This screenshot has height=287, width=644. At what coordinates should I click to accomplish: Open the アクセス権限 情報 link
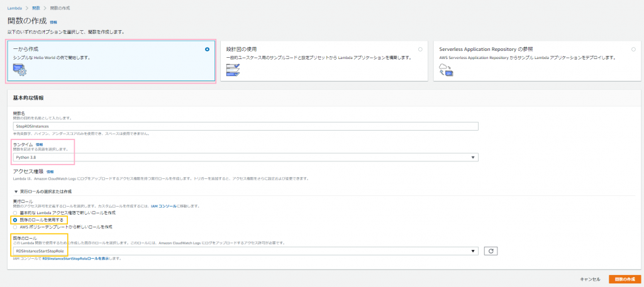pos(50,172)
